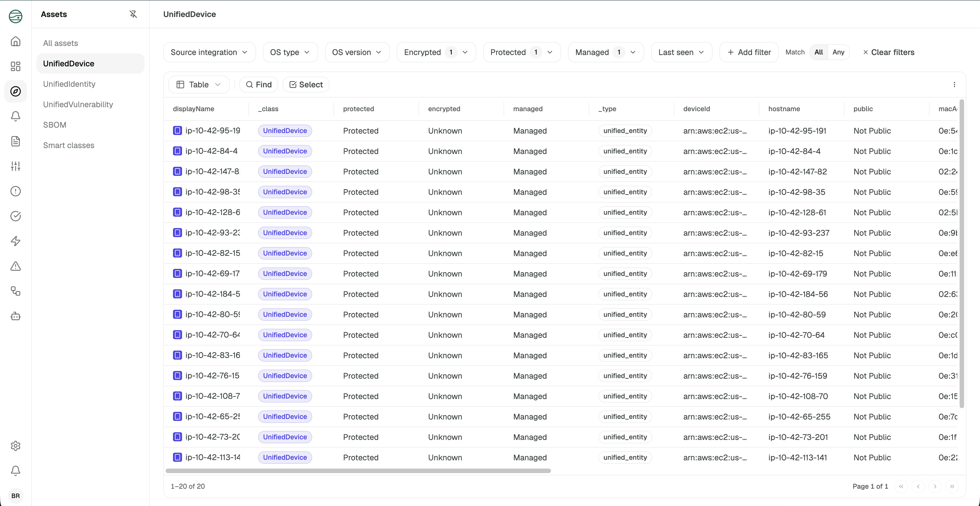Open SBOM in the Assets panel
Screen dimensions: 980x506
pyautogui.click(x=90, y=125)
